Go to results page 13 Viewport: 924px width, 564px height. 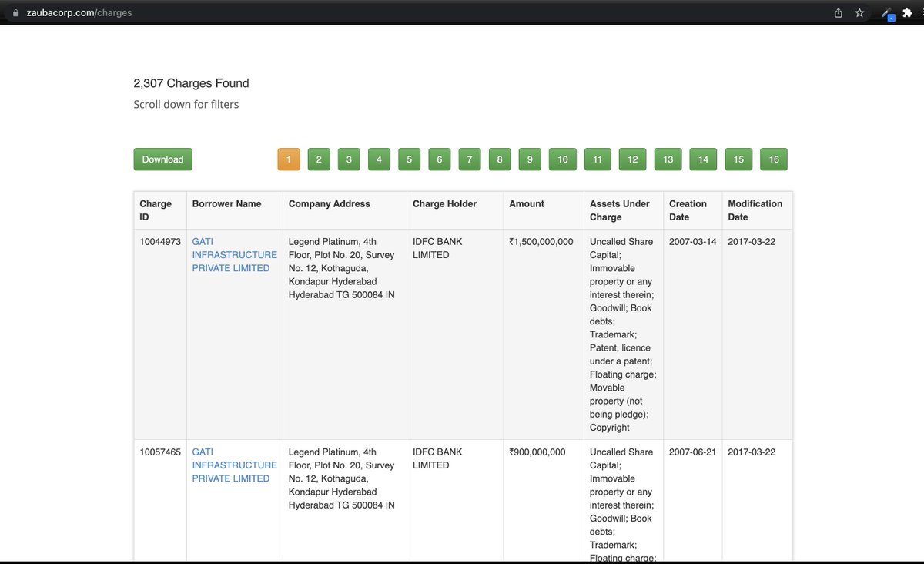(668, 159)
